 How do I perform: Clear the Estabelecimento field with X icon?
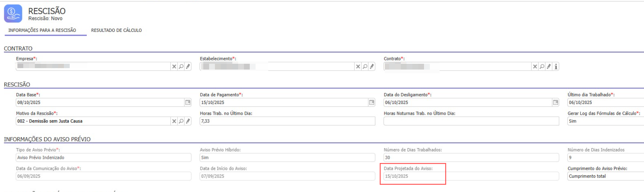358,67
